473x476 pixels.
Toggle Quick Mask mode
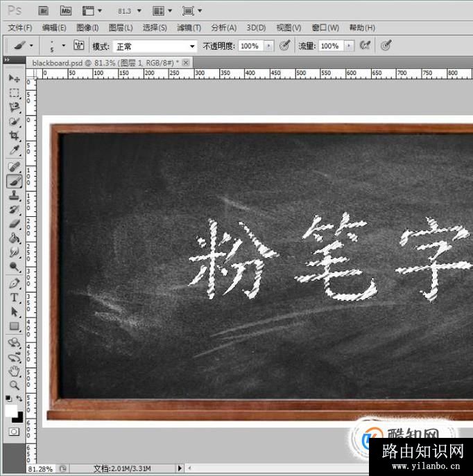pos(14,432)
